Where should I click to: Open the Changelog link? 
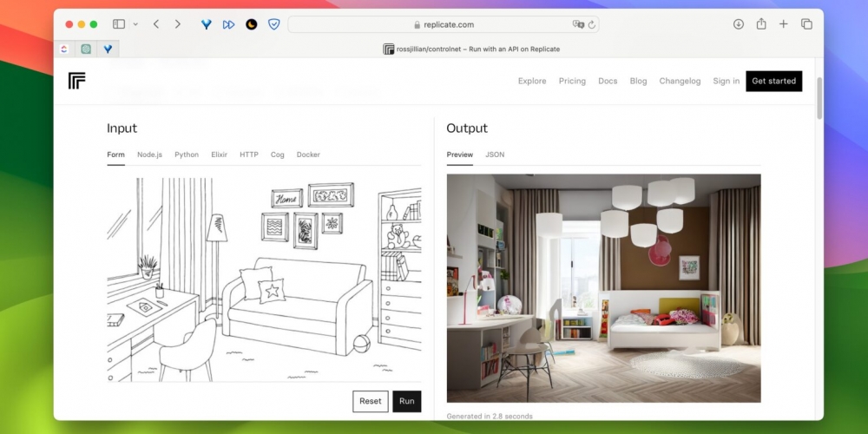point(680,81)
